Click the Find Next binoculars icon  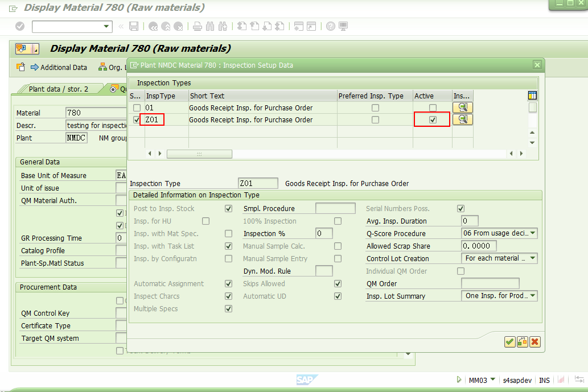pos(223,26)
